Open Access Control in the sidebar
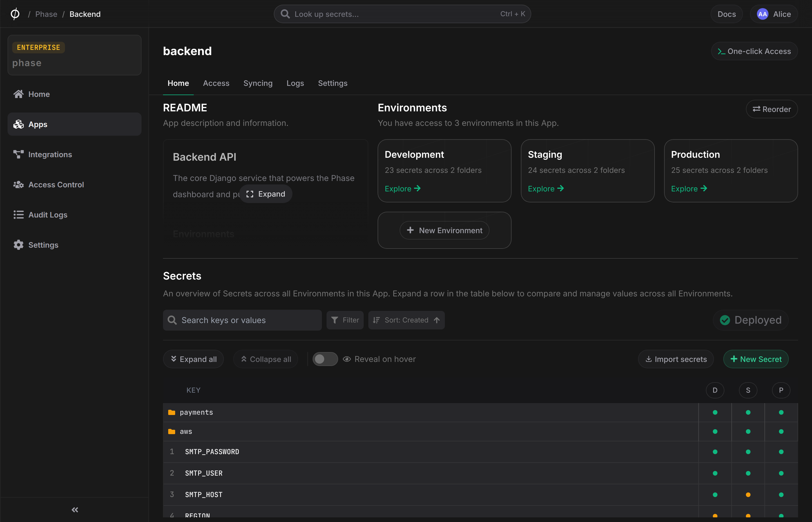 (74, 184)
